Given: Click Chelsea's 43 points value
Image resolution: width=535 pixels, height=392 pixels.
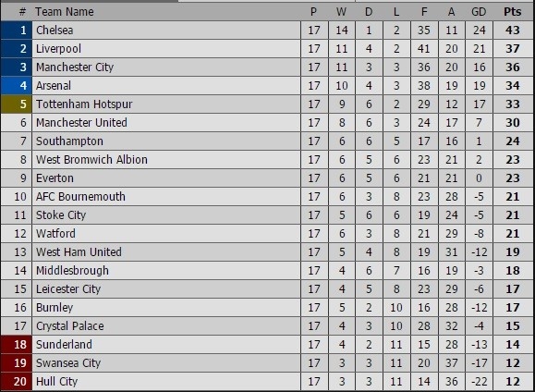Looking at the screenshot, I should [x=513, y=31].
